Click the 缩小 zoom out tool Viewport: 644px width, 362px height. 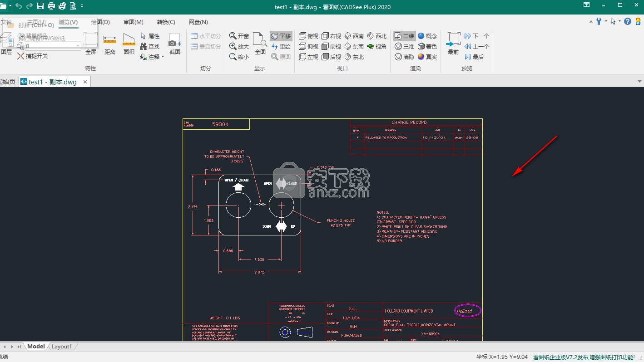click(x=239, y=57)
